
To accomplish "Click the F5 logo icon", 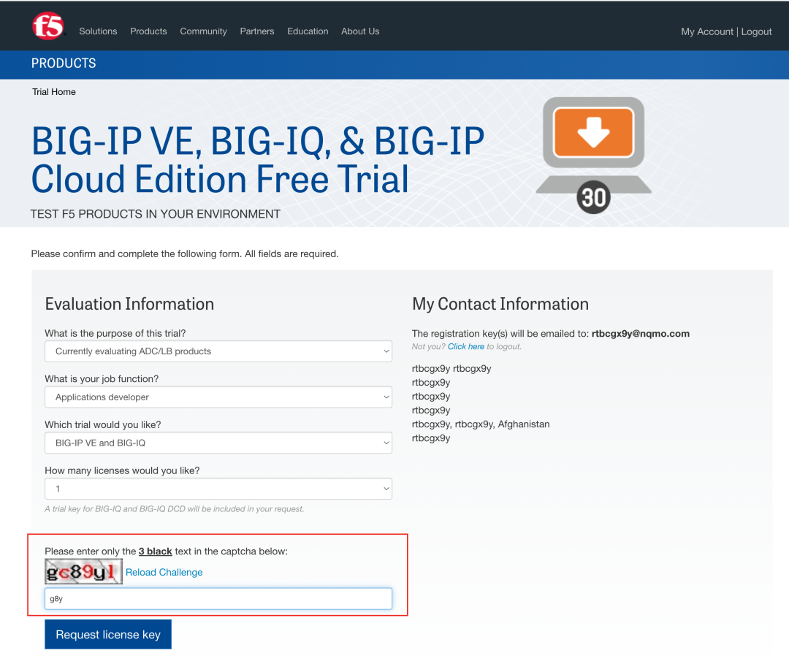I will pos(48,26).
